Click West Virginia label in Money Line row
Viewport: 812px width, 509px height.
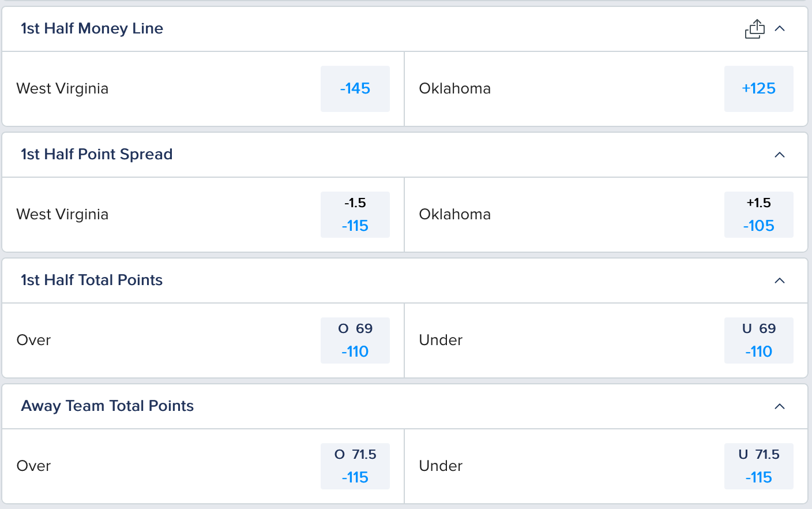(x=62, y=89)
